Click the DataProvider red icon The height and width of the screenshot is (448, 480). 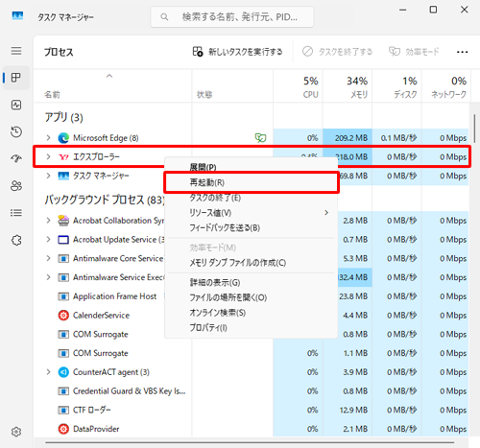point(63,429)
